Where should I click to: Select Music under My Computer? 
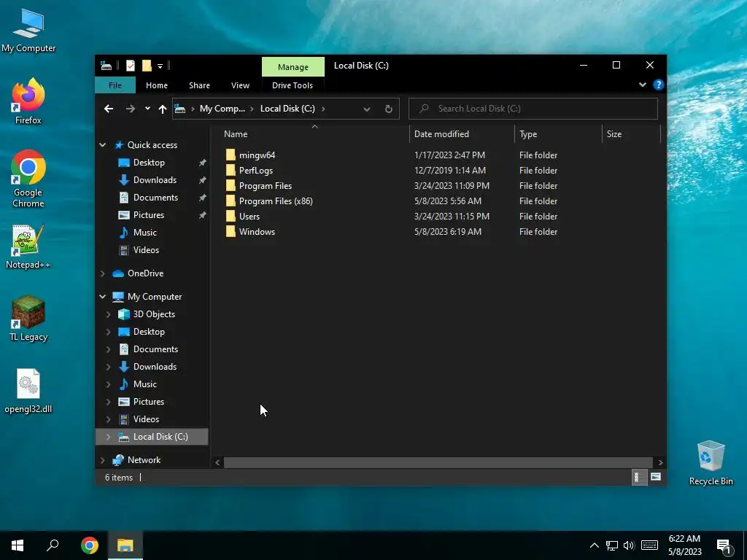coord(145,384)
